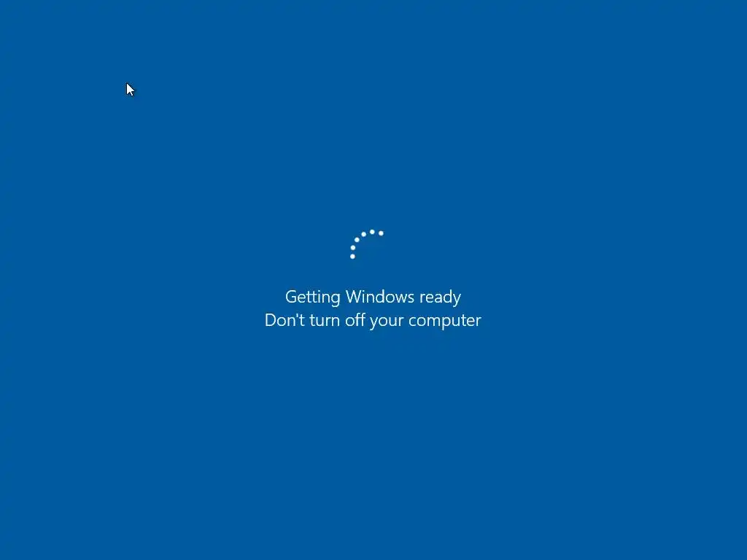Click the lowest dot of the spinner

352,257
